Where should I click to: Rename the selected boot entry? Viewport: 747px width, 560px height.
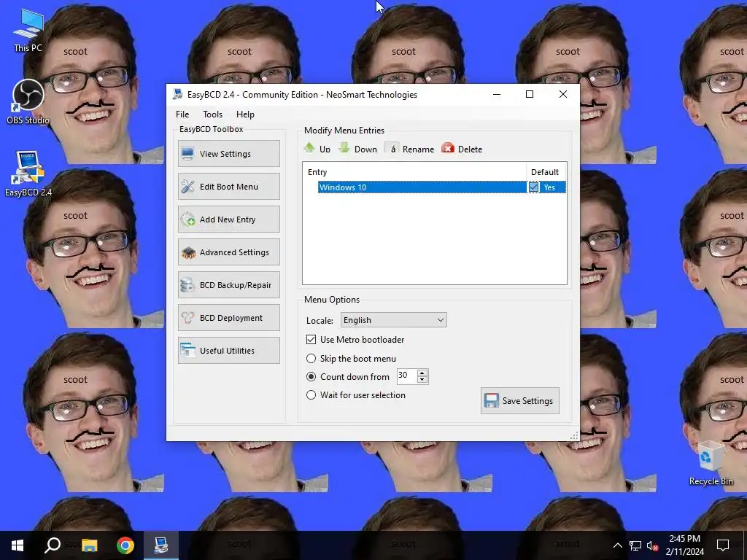(409, 149)
